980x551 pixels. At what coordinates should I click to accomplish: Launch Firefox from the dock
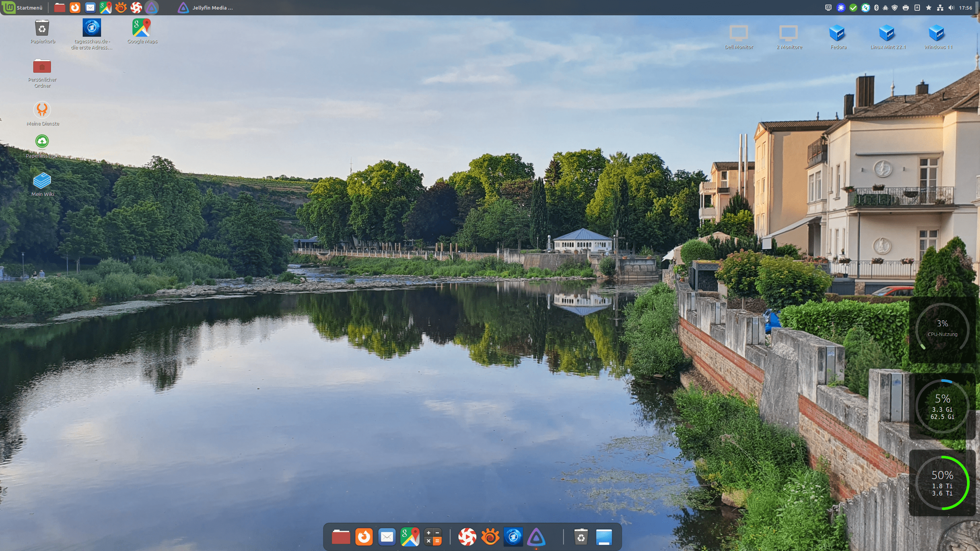tap(364, 537)
